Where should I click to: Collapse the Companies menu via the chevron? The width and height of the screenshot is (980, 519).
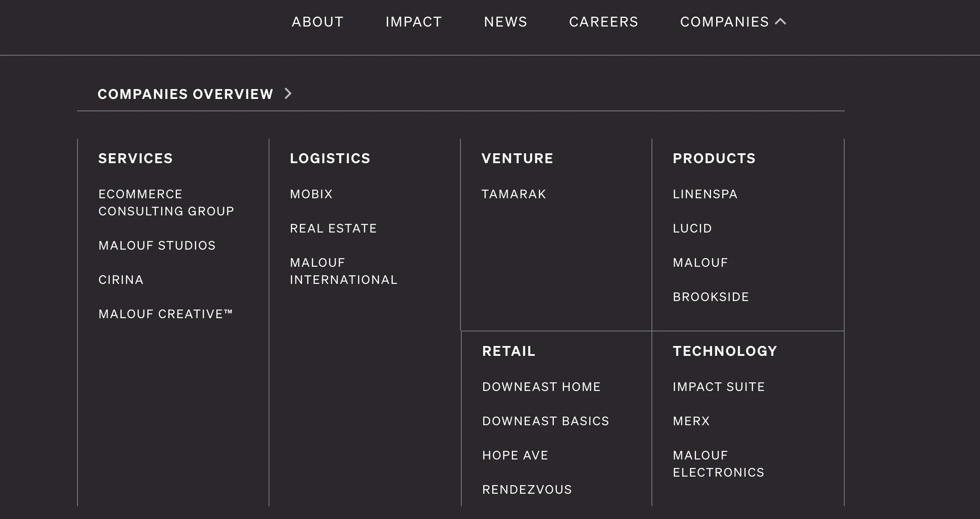point(781,21)
